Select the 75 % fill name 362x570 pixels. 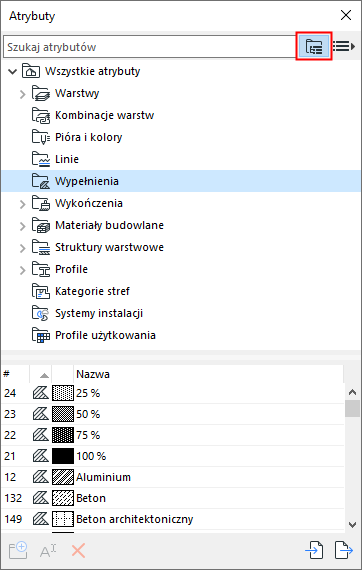tap(88, 435)
